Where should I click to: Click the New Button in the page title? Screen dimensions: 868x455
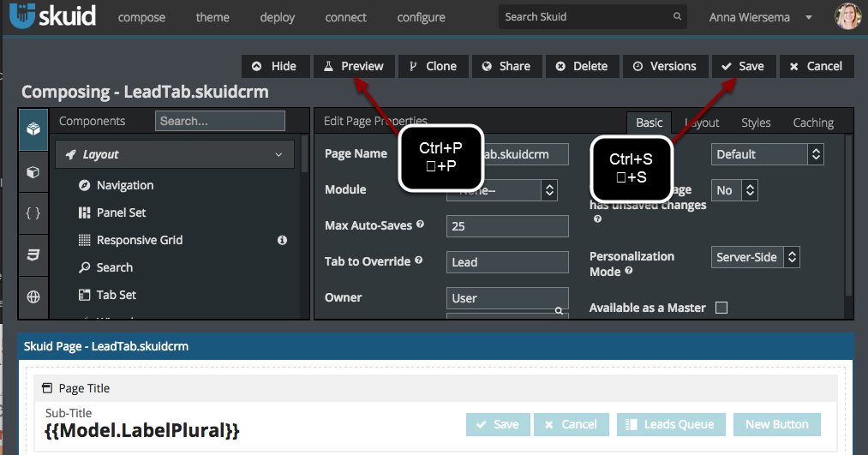[x=776, y=424]
